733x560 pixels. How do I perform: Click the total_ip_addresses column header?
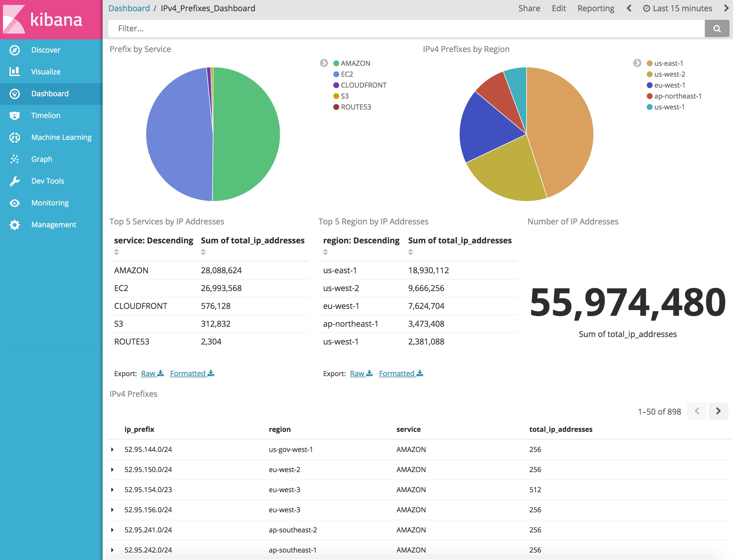560,429
